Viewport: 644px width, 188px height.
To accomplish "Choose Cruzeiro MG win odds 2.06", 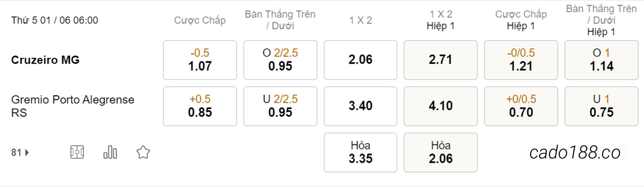I will coord(360,60).
